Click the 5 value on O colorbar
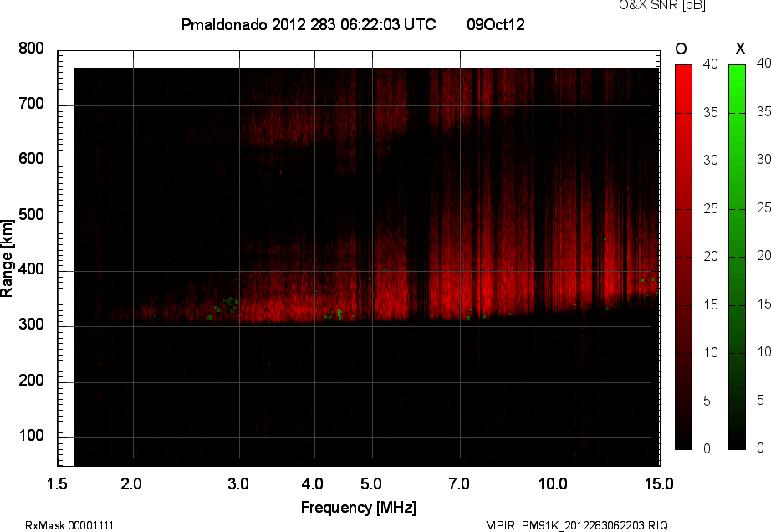The image size is (771, 532). [x=707, y=402]
